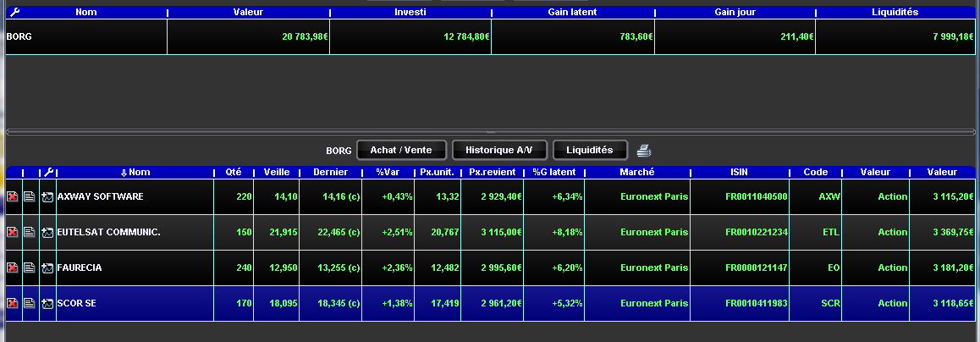Viewport: 980px width, 342px height.
Task: Click the printer icon next to Liquidités
Action: (644, 150)
